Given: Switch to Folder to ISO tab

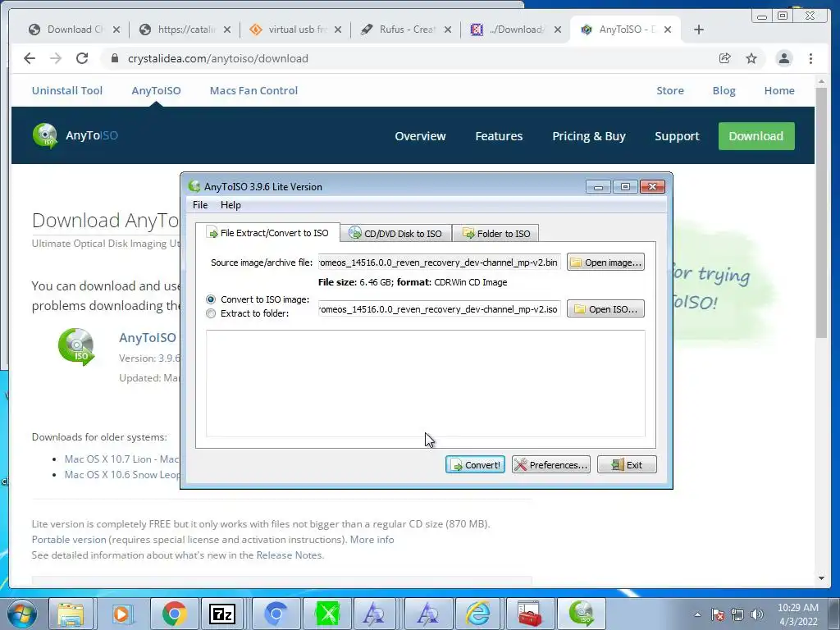Looking at the screenshot, I should 496,234.
